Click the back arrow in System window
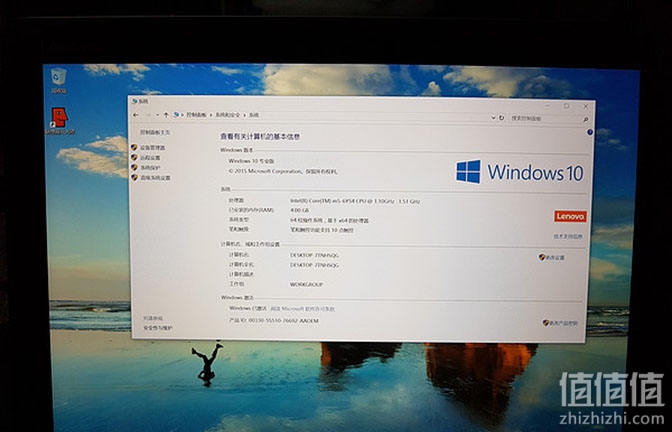This screenshot has width=672, height=432. point(136,115)
